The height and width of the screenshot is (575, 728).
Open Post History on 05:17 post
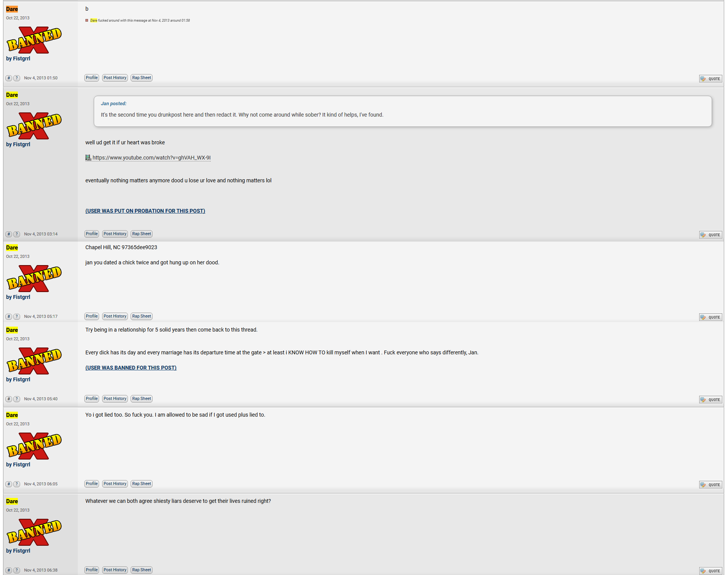[115, 316]
